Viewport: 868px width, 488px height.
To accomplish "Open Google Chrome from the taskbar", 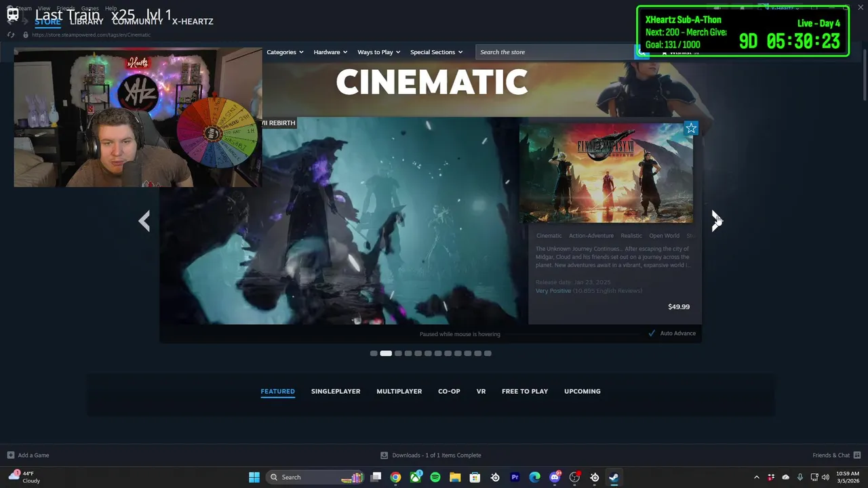I will click(395, 477).
